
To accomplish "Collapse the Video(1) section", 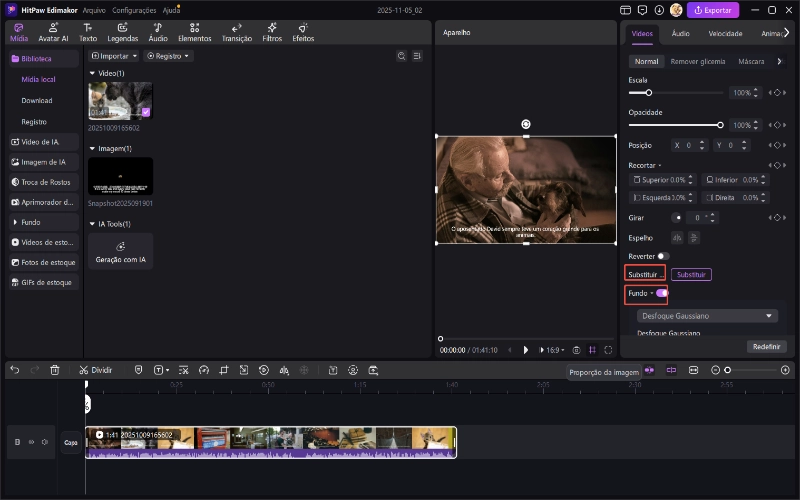I will tap(92, 73).
